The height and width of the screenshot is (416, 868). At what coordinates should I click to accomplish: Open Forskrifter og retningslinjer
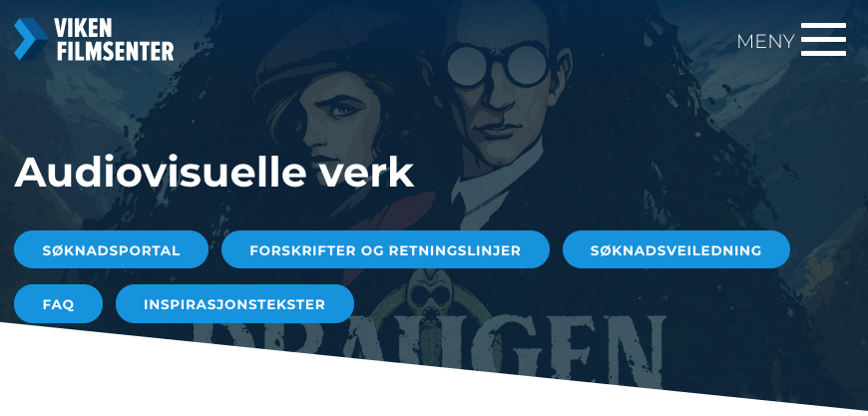385,250
